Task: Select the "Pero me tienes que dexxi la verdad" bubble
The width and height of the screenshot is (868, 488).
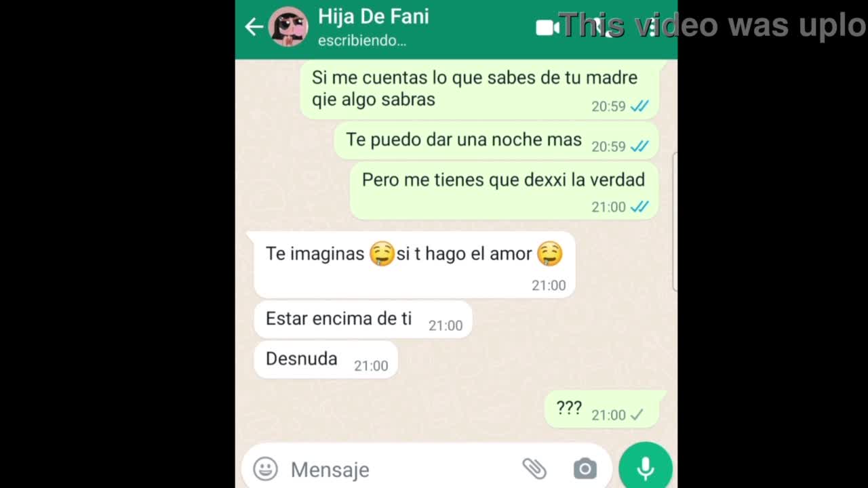Action: tap(504, 190)
